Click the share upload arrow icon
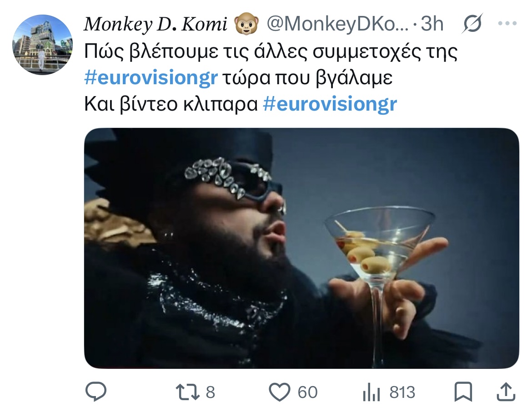This screenshot has width=532, height=417. [x=505, y=392]
